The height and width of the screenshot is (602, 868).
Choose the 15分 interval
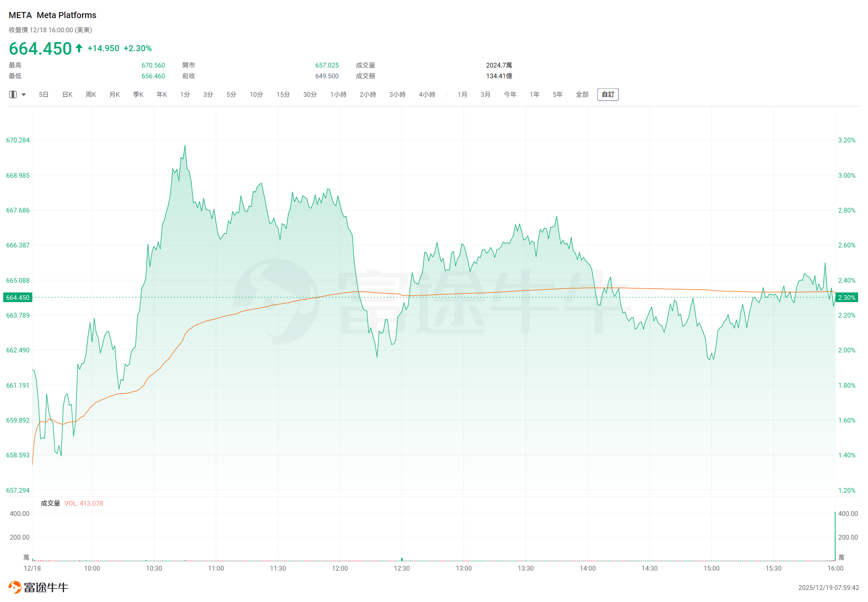pos(283,95)
